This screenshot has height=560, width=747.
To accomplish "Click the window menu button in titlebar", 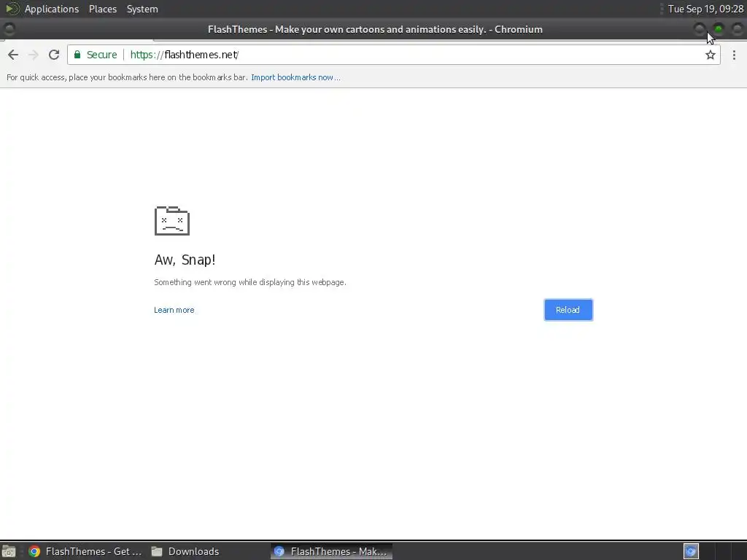I will coord(9,29).
